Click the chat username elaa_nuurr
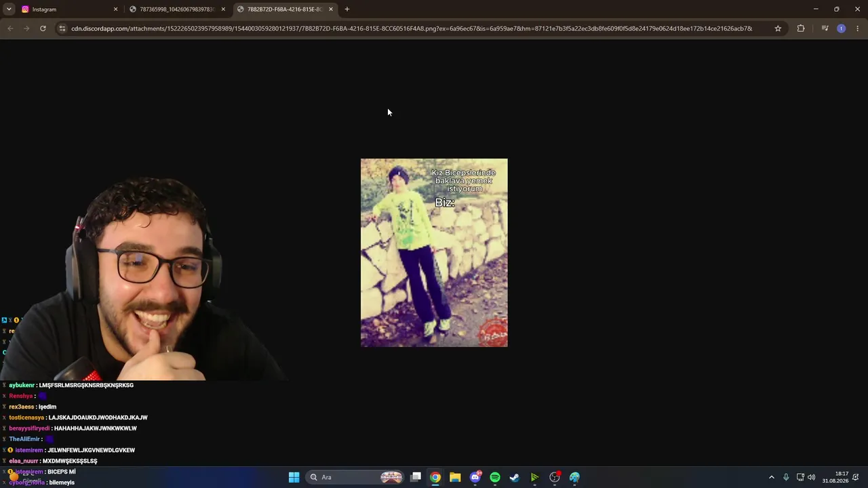Image resolution: width=868 pixels, height=488 pixels. click(x=23, y=461)
